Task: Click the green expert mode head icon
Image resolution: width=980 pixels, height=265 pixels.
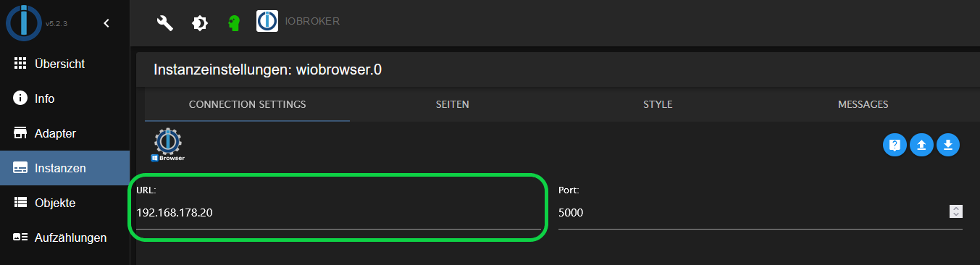Action: [x=233, y=23]
